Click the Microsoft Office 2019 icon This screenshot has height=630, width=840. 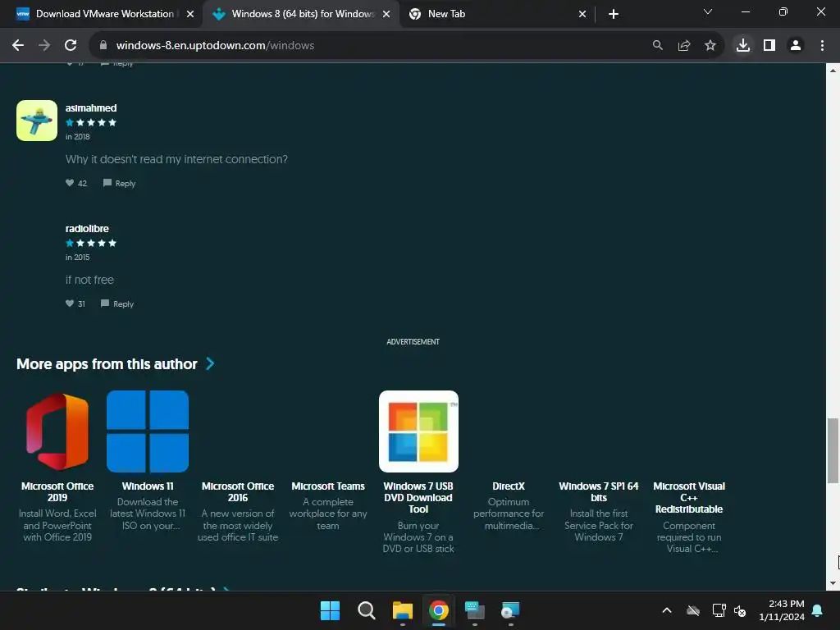click(x=57, y=431)
